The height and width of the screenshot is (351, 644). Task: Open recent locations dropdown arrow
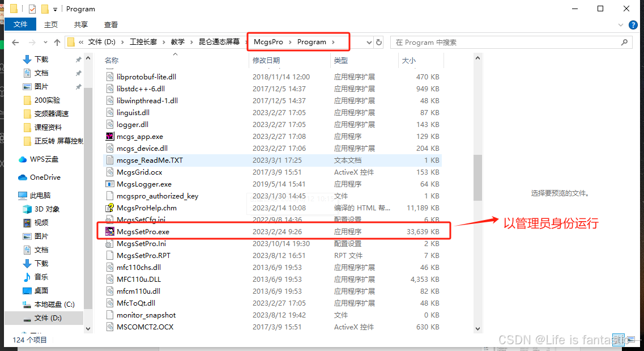pyautogui.click(x=45, y=42)
